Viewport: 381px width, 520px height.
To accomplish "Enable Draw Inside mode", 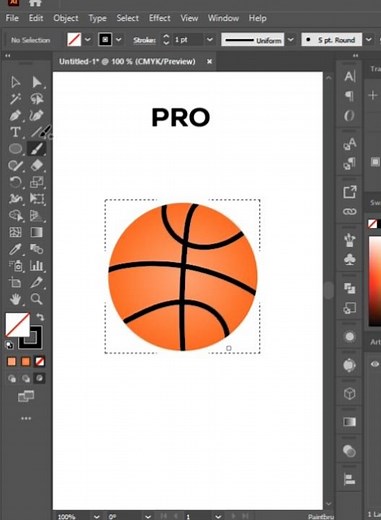I will coord(39,378).
